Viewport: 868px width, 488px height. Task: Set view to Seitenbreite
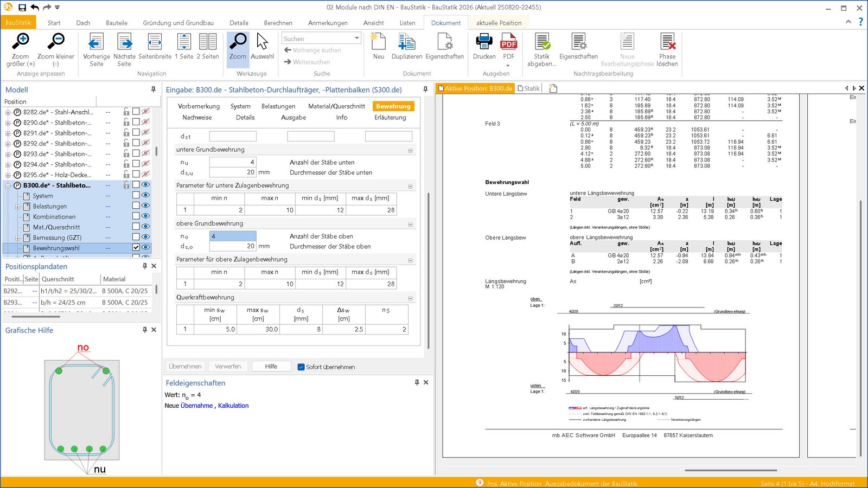(x=155, y=42)
